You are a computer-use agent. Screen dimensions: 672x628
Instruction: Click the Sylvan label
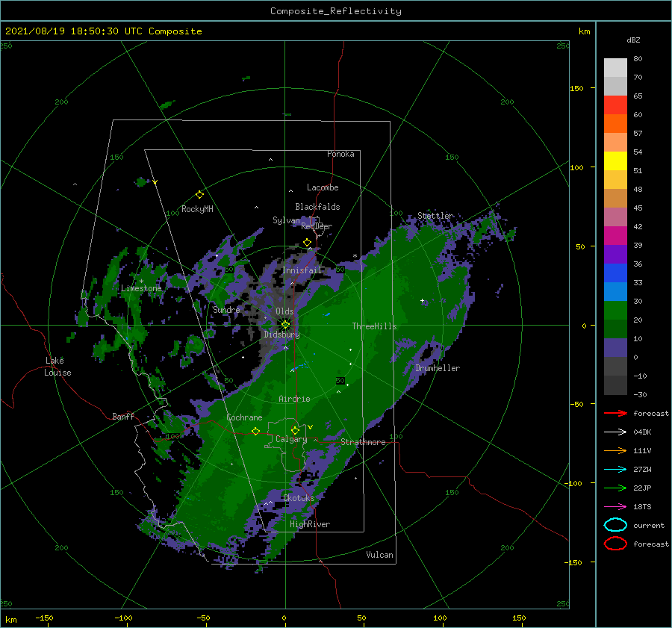point(286,220)
